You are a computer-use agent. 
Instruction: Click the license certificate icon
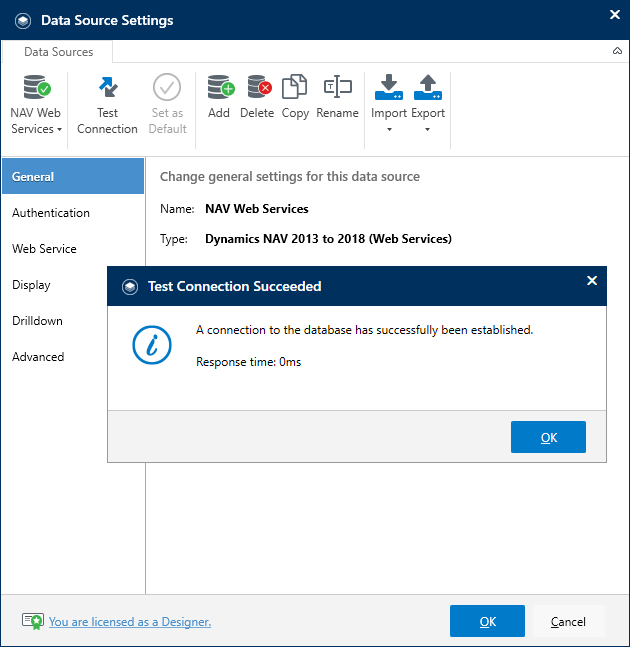pos(33,621)
